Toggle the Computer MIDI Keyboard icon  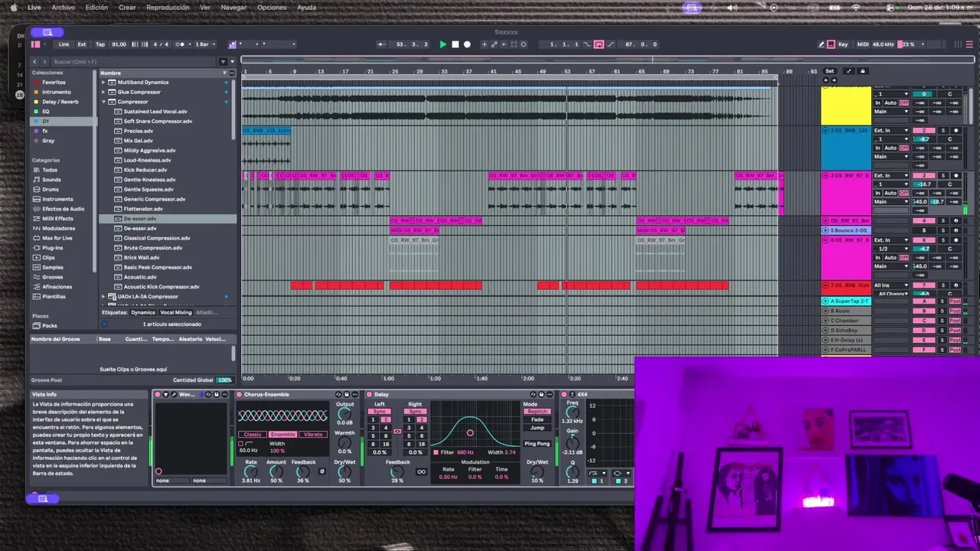[832, 44]
